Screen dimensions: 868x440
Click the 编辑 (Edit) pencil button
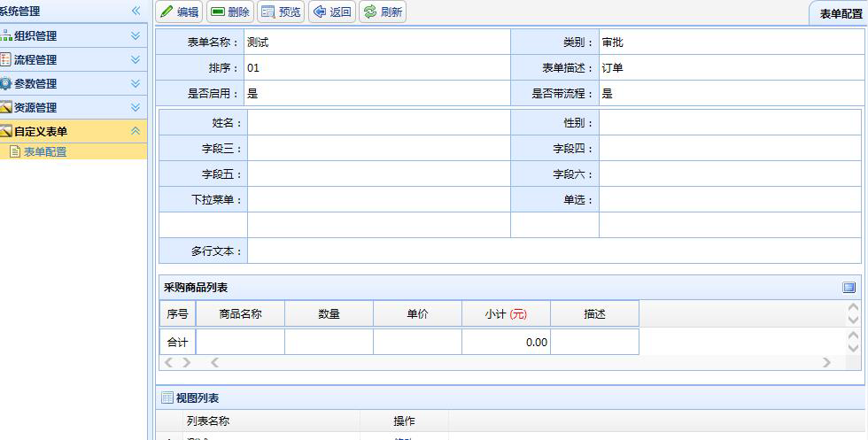(x=179, y=12)
